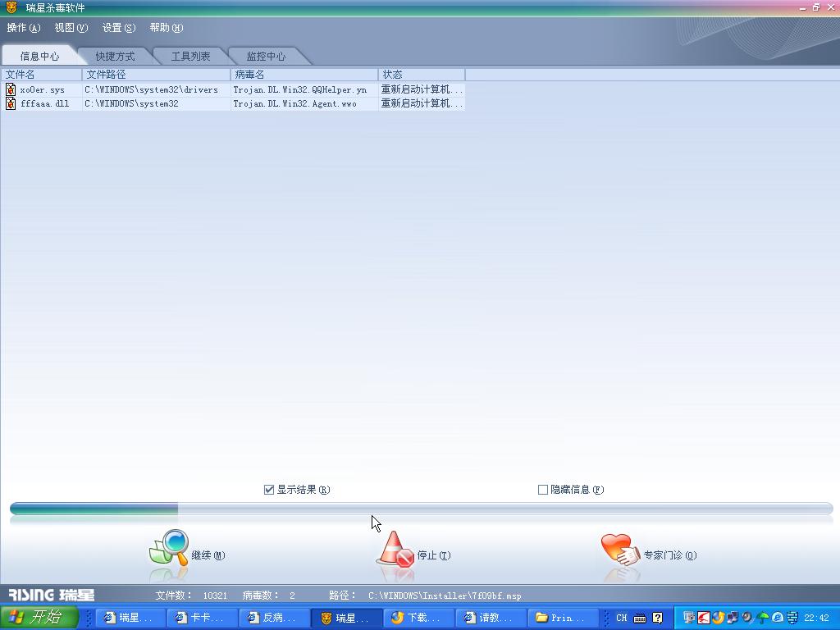Sort by the 病毒名 column header
Screen dimensions: 840x630
(x=304, y=75)
